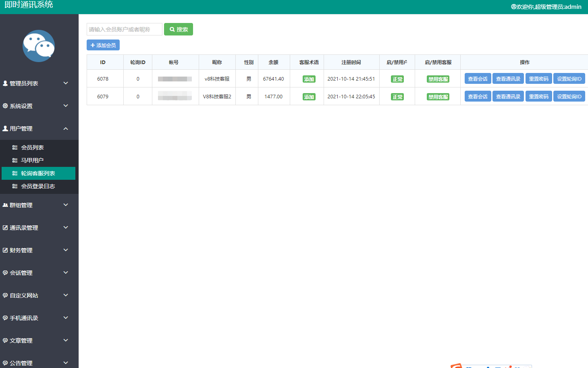
Task: Open the 会员登录日志 submenu item
Action: [38, 186]
